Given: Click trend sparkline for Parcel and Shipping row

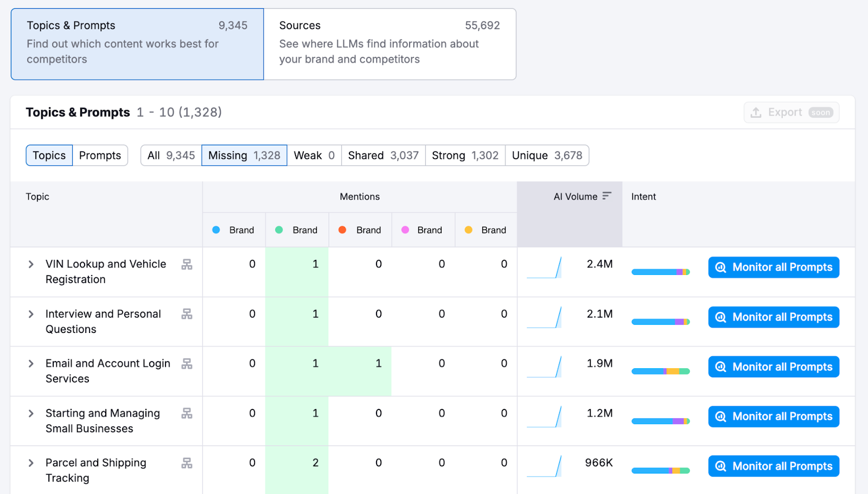Looking at the screenshot, I should pos(544,466).
